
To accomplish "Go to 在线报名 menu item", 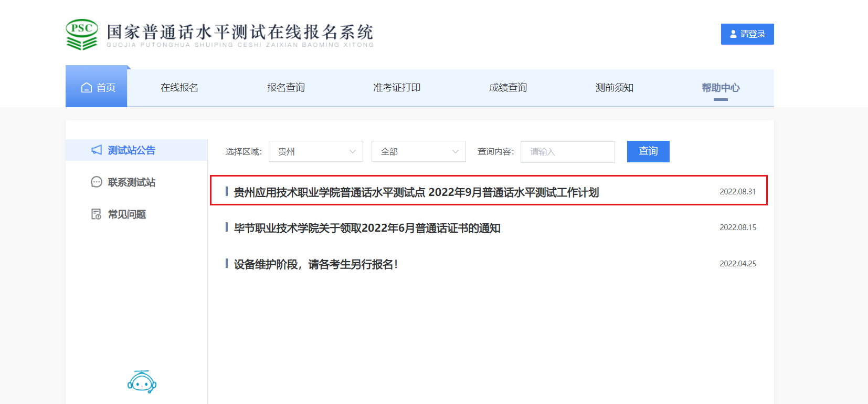I will point(179,88).
